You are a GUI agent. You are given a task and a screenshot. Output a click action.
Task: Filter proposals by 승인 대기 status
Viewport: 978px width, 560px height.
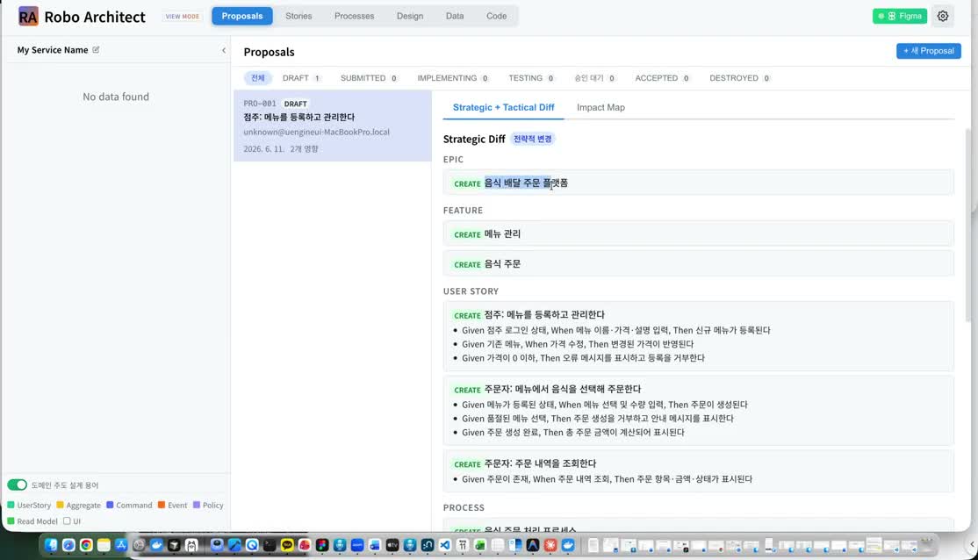[x=594, y=78]
